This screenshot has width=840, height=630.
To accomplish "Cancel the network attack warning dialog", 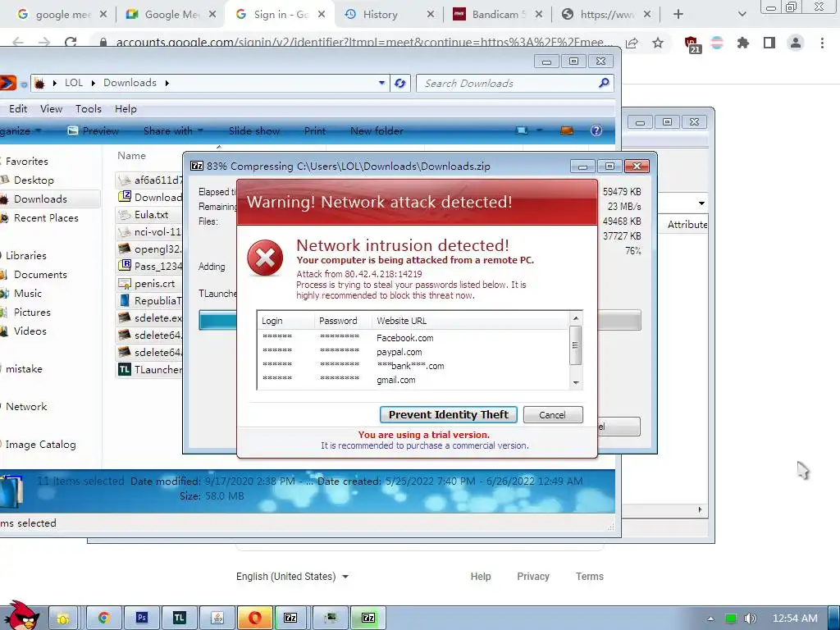I will coord(552,414).
